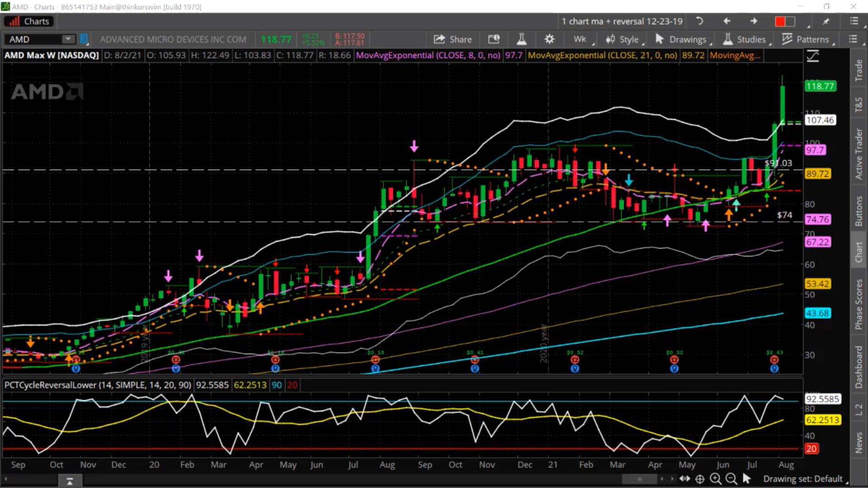
Task: Click the pin window icon
Action: coord(826,21)
